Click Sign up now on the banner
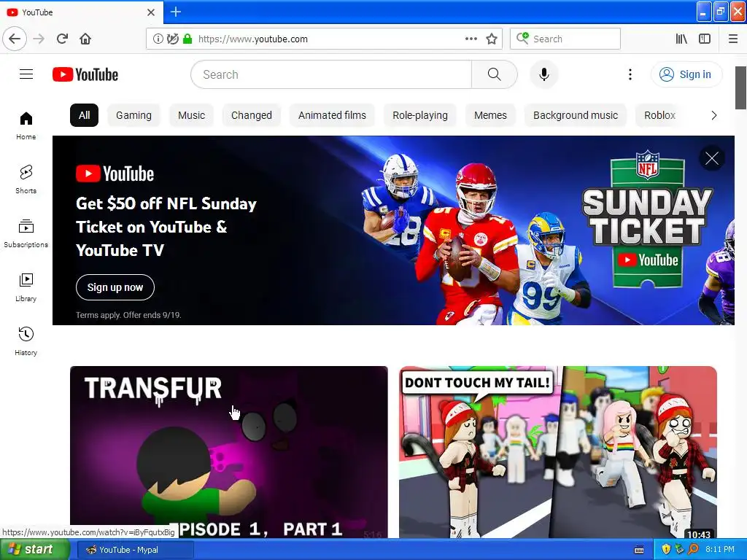Viewport: 747px width, 560px height. click(115, 287)
